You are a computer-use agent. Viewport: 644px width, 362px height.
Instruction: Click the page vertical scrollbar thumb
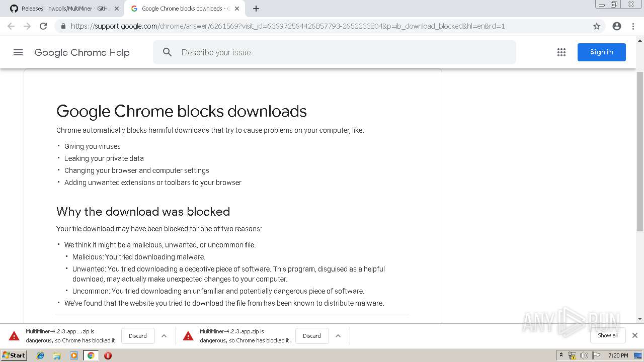tap(640, 151)
